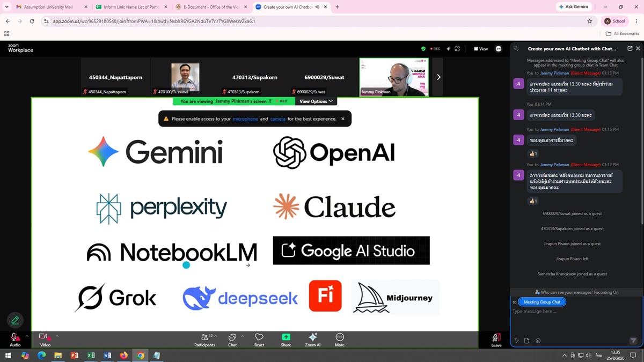Send the chat message
644x362 pixels.
633,341
